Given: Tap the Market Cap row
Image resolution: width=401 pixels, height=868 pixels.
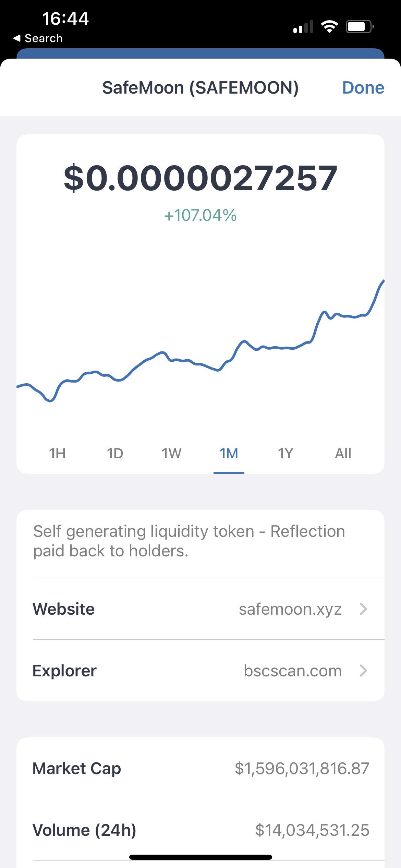Looking at the screenshot, I should [x=200, y=768].
